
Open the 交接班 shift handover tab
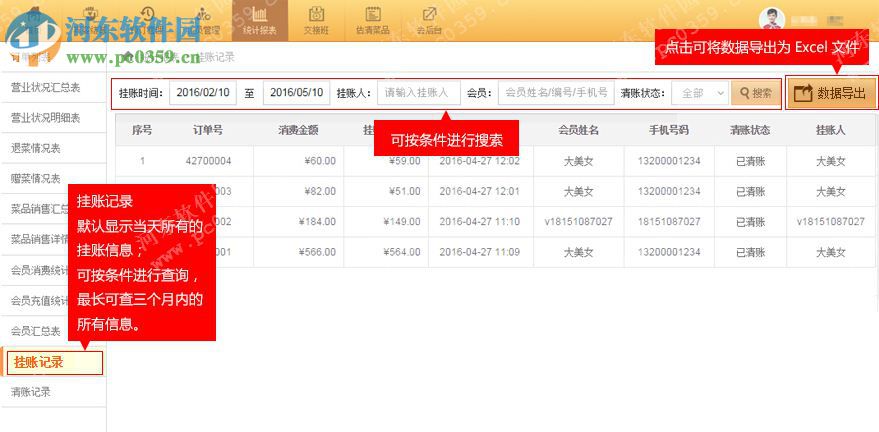tap(316, 21)
